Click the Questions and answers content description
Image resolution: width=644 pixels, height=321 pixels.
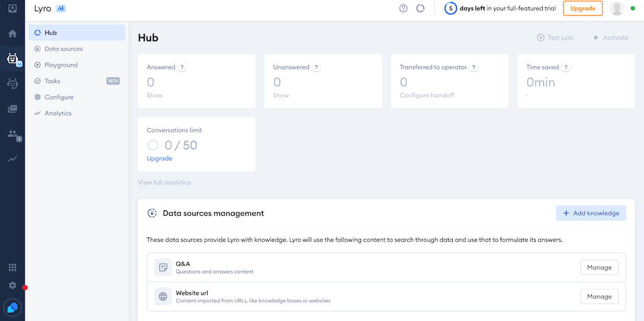click(214, 272)
